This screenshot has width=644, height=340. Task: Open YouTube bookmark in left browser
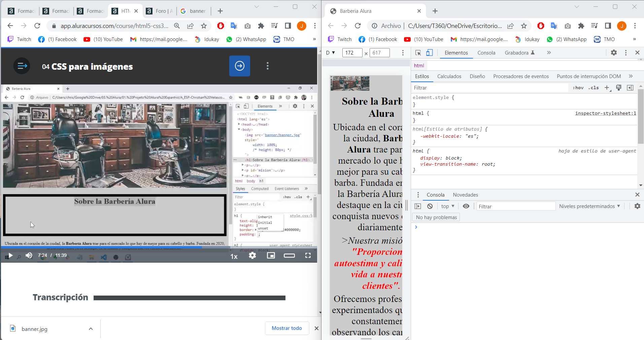(x=103, y=39)
